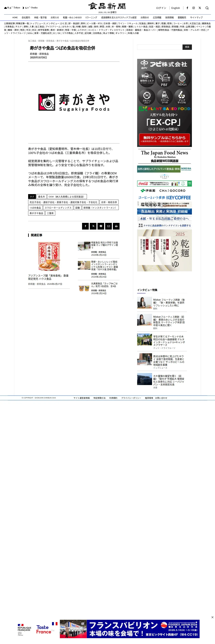This screenshot has width=215, height=644.
Task: Print the article with printer icon
Action: pyautogui.click(x=116, y=226)
